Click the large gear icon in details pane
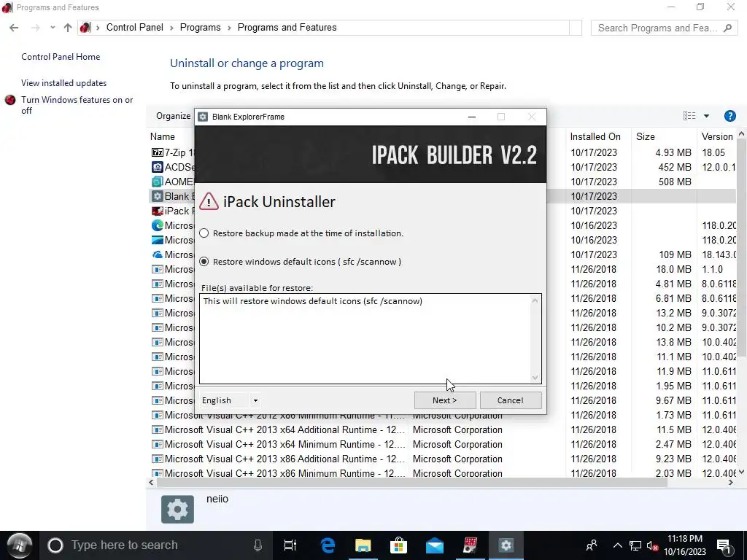This screenshot has width=747, height=560. [177, 509]
